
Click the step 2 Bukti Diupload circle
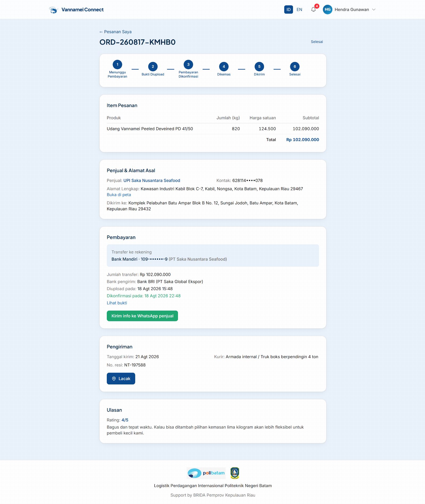[x=153, y=67]
